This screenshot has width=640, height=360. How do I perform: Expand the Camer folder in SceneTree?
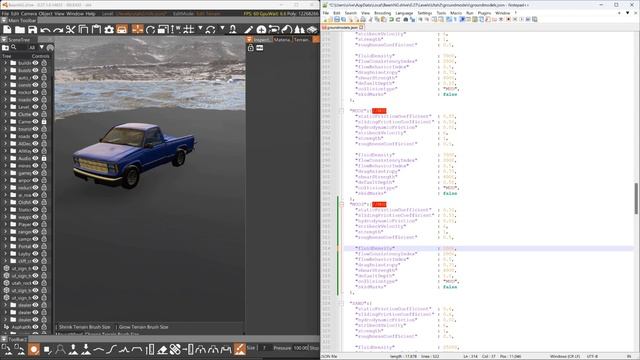[6, 122]
